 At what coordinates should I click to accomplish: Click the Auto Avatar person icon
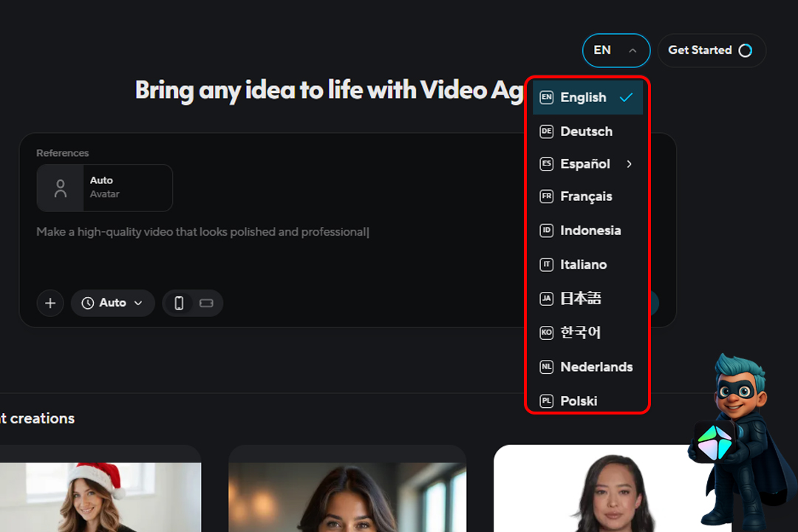[61, 188]
